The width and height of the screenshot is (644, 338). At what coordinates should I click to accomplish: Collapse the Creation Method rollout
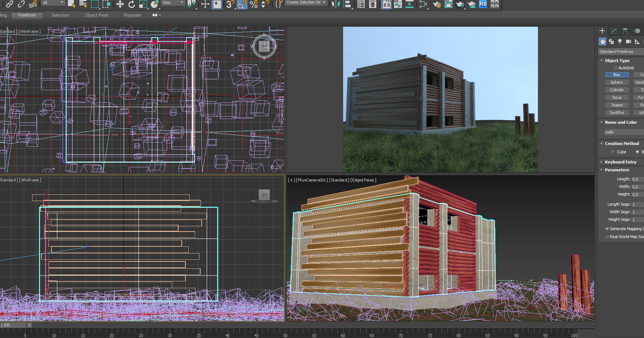pos(621,144)
